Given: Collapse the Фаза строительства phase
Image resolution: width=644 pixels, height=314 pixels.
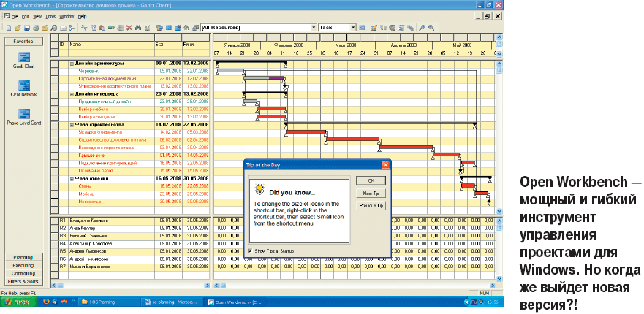Looking at the screenshot, I should point(72,124).
